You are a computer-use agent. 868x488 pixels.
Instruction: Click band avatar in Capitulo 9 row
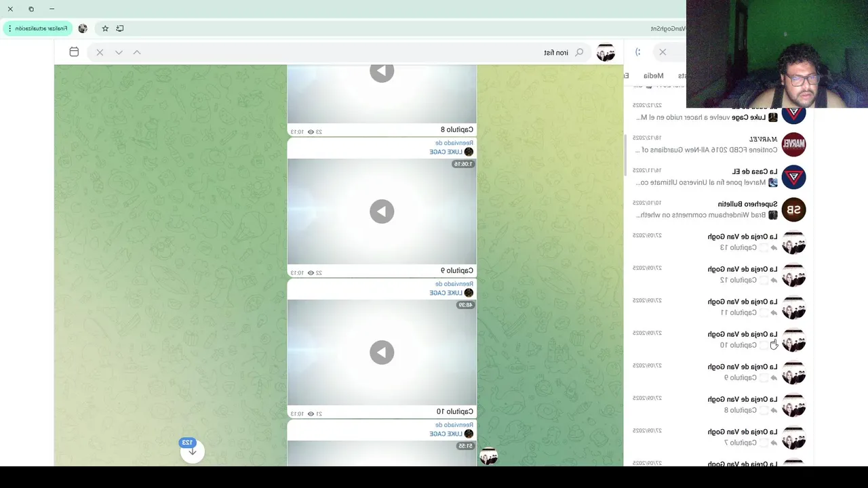(x=793, y=372)
